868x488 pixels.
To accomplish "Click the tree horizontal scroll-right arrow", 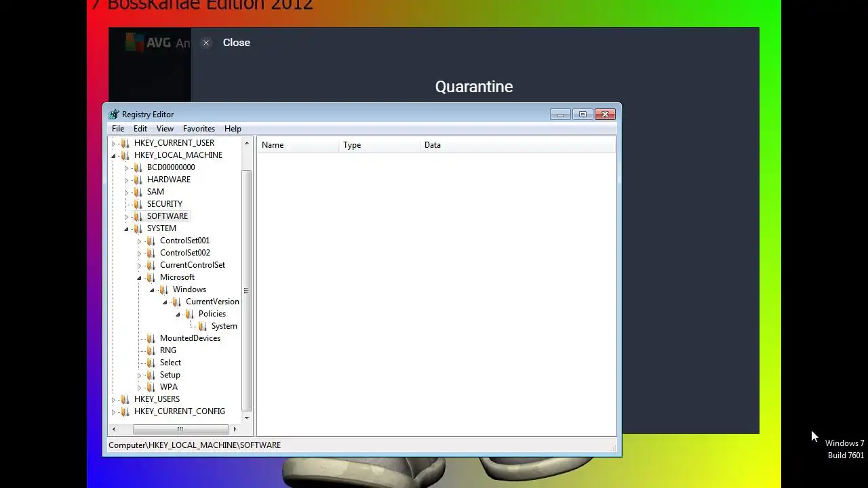I will point(235,429).
